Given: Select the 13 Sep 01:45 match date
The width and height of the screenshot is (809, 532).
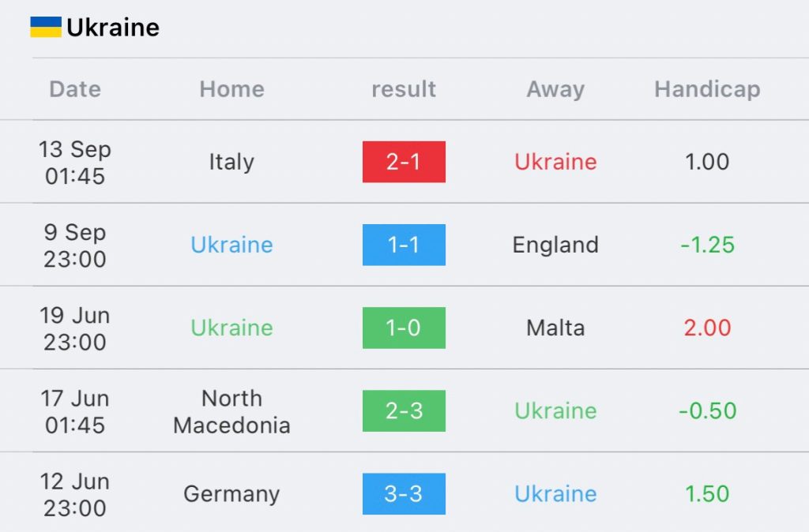Looking at the screenshot, I should [x=75, y=163].
